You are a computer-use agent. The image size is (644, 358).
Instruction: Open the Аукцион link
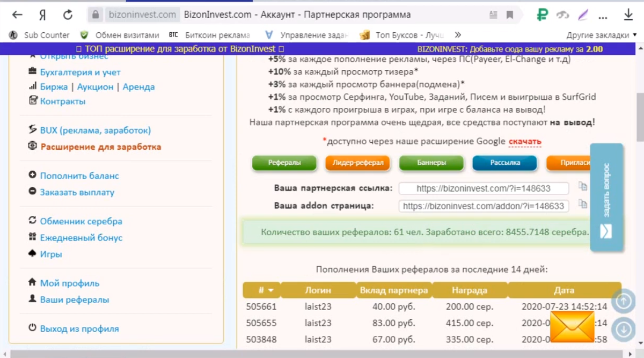pos(95,86)
